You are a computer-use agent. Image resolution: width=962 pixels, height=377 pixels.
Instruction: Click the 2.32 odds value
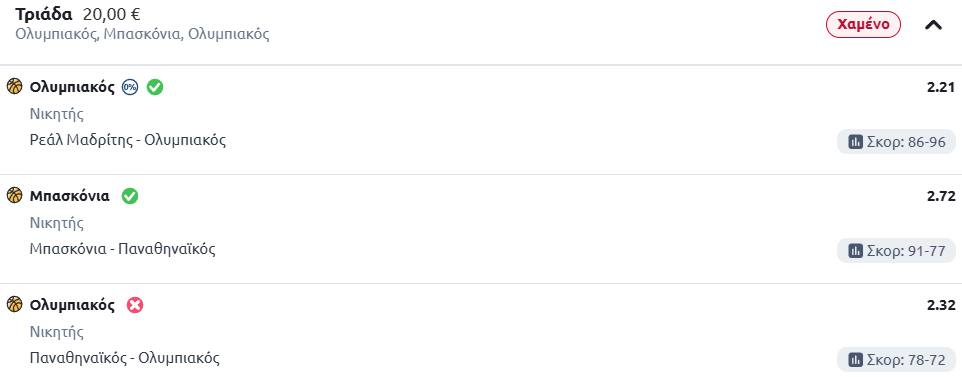(941, 305)
